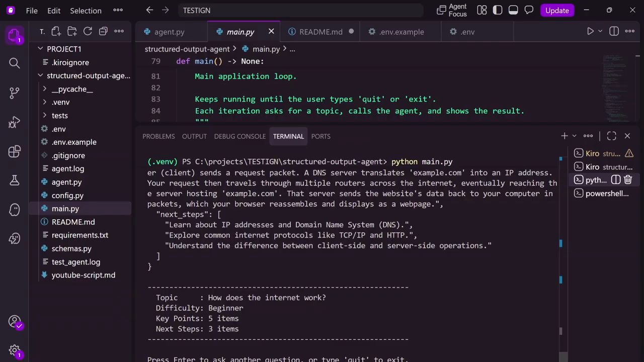Open the Search view in activity bar
The width and height of the screenshot is (644, 362).
(x=14, y=63)
